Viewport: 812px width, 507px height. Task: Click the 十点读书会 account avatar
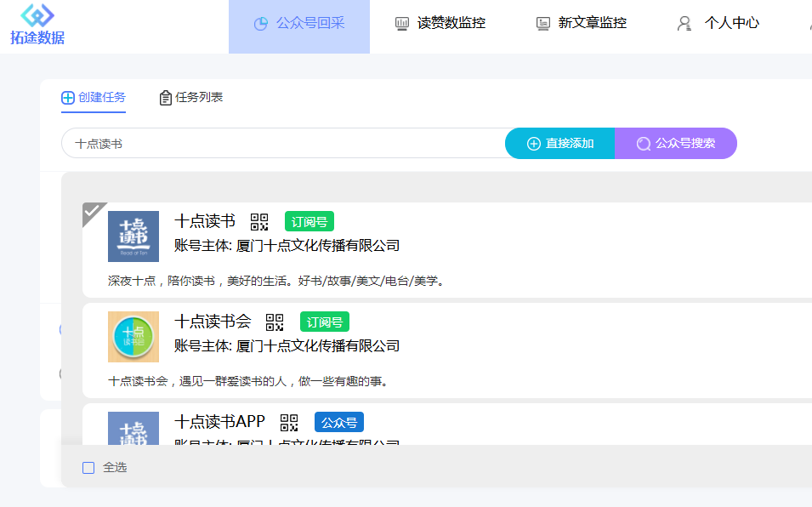tap(133, 337)
